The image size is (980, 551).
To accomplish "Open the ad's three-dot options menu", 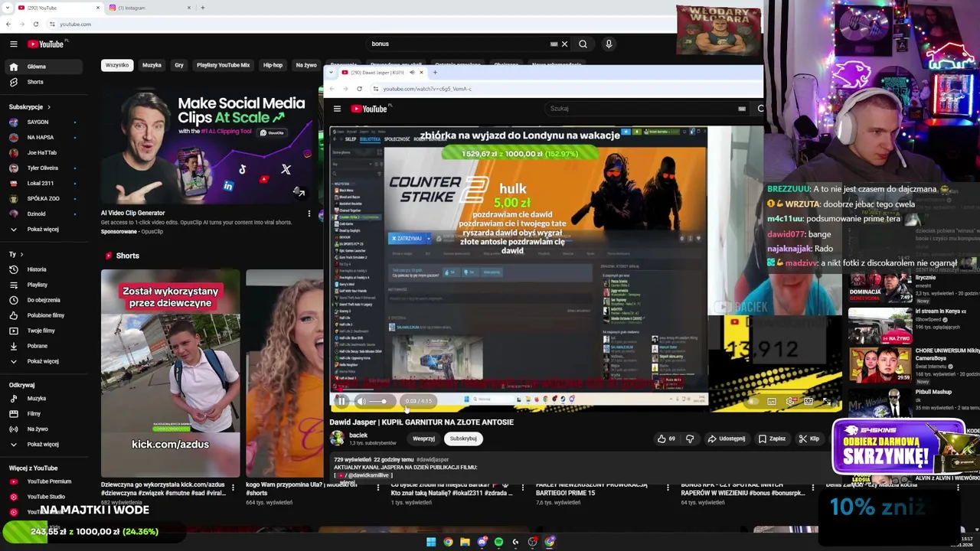I will (x=309, y=214).
